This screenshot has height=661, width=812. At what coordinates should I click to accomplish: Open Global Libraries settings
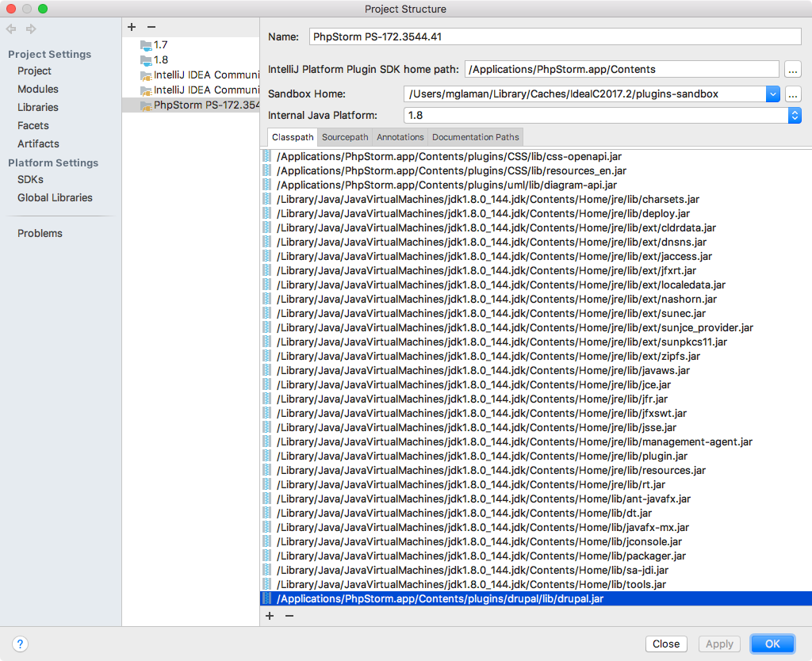pos(55,197)
